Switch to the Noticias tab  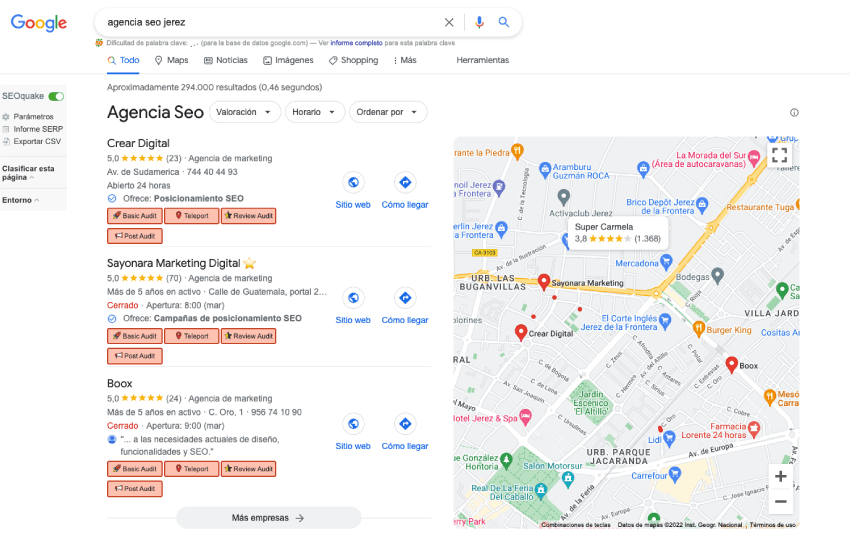click(x=226, y=60)
